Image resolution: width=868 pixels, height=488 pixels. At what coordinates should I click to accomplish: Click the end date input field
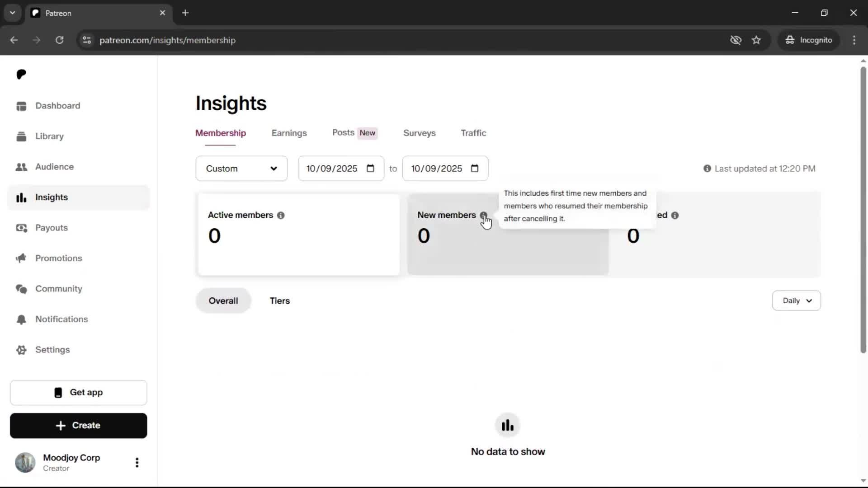(x=445, y=169)
